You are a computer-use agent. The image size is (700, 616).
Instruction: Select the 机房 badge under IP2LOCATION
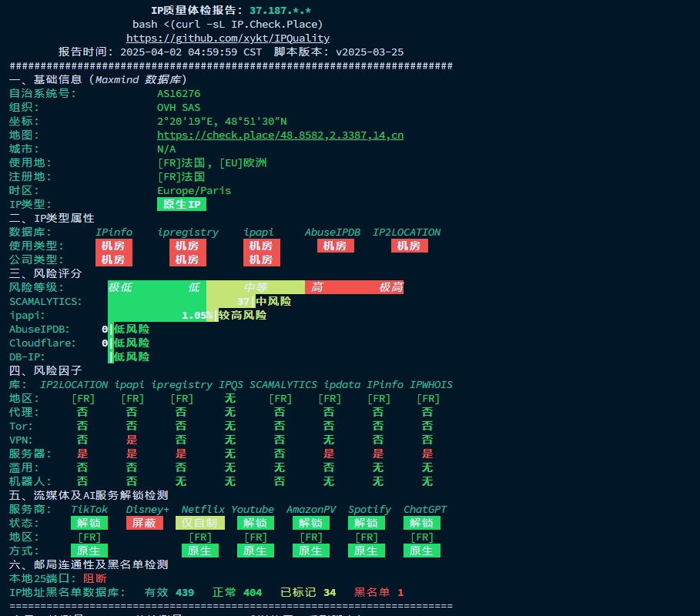click(x=409, y=246)
